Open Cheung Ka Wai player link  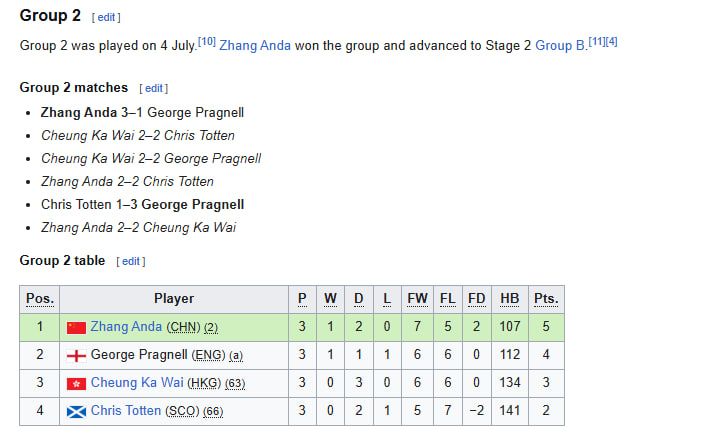(137, 382)
